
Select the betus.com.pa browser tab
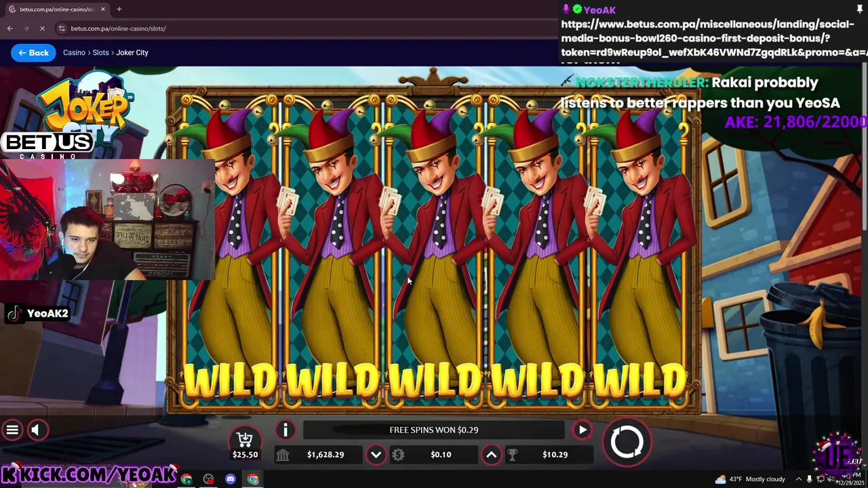[x=56, y=9]
